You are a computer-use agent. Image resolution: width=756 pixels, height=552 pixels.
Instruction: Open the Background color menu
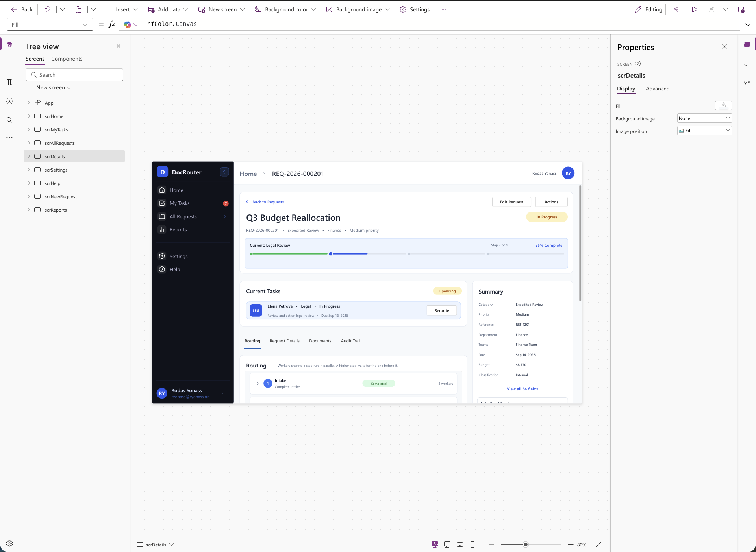(285, 9)
